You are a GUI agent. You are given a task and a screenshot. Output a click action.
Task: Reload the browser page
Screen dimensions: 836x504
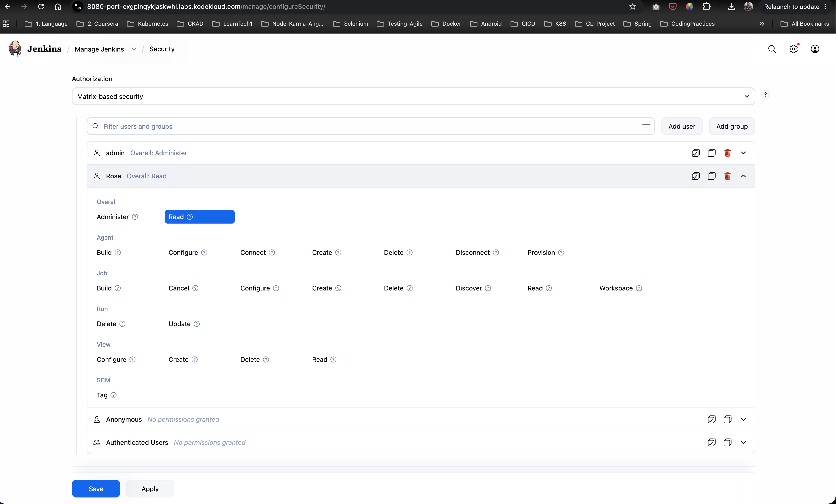41,7
